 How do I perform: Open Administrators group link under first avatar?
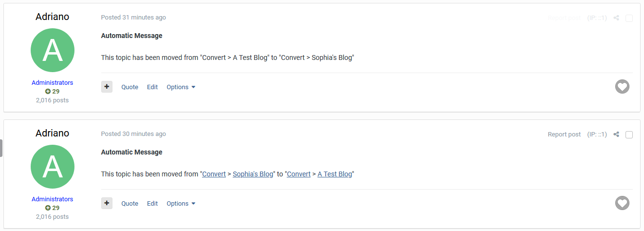(53, 83)
